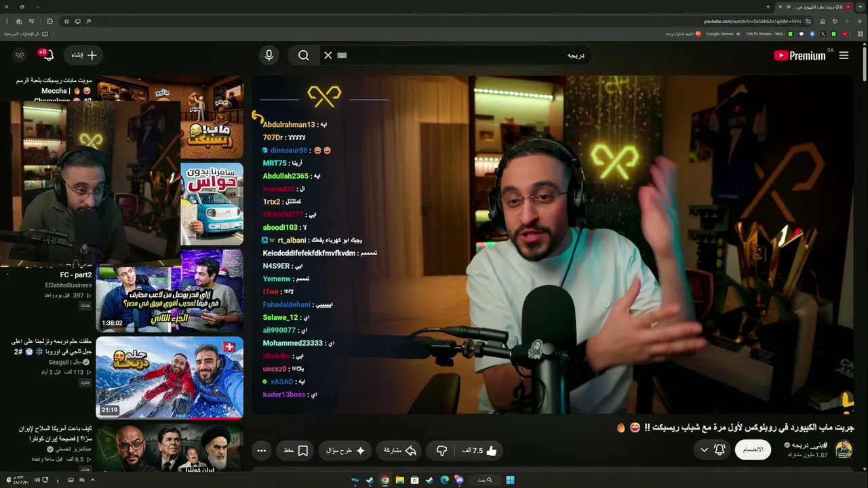Open the on-screen keyboard icon in search
Image resolution: width=868 pixels, height=488 pixels.
click(x=342, y=56)
